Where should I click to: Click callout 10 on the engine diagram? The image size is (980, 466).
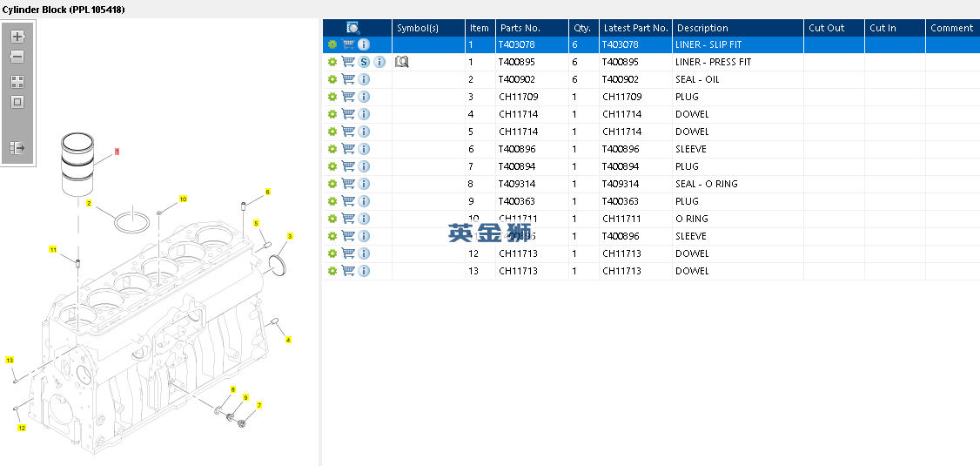(183, 199)
